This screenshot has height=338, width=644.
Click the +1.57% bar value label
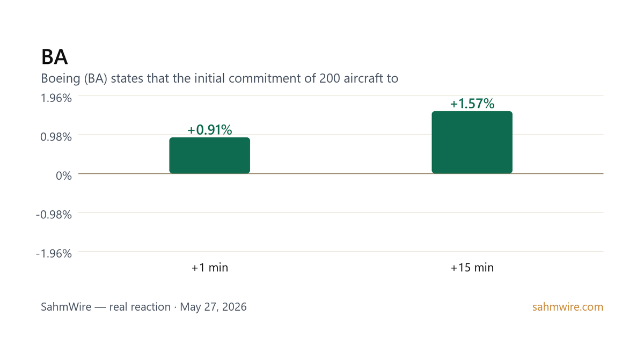[472, 103]
